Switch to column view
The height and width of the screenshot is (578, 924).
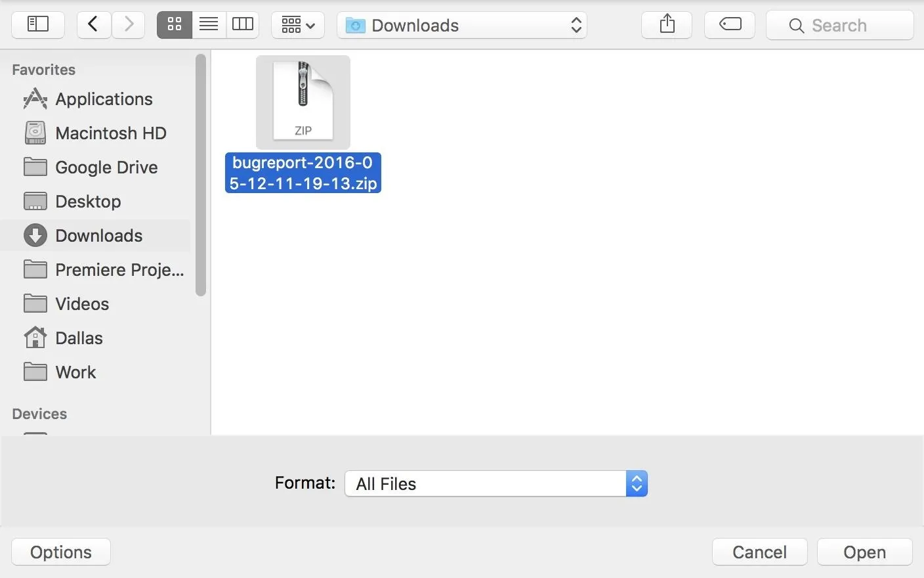(x=243, y=25)
